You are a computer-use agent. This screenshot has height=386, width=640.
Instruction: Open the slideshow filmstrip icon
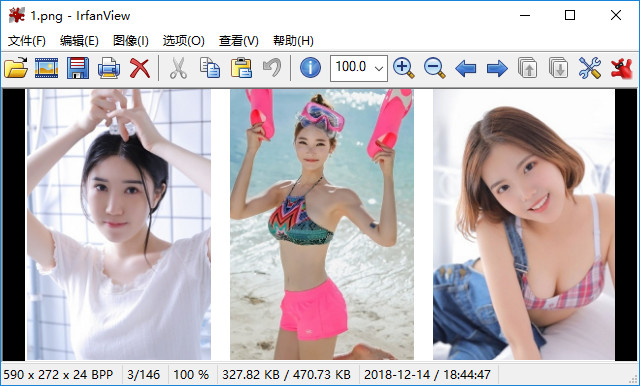tap(46, 68)
